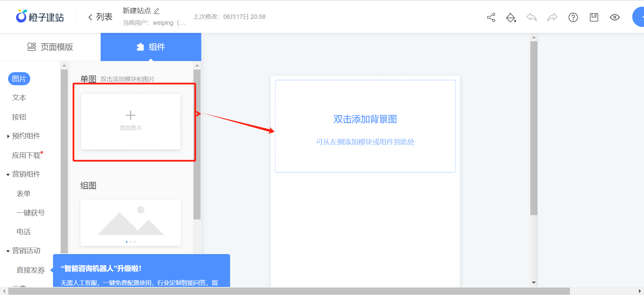Select the 组件 tab

point(151,47)
